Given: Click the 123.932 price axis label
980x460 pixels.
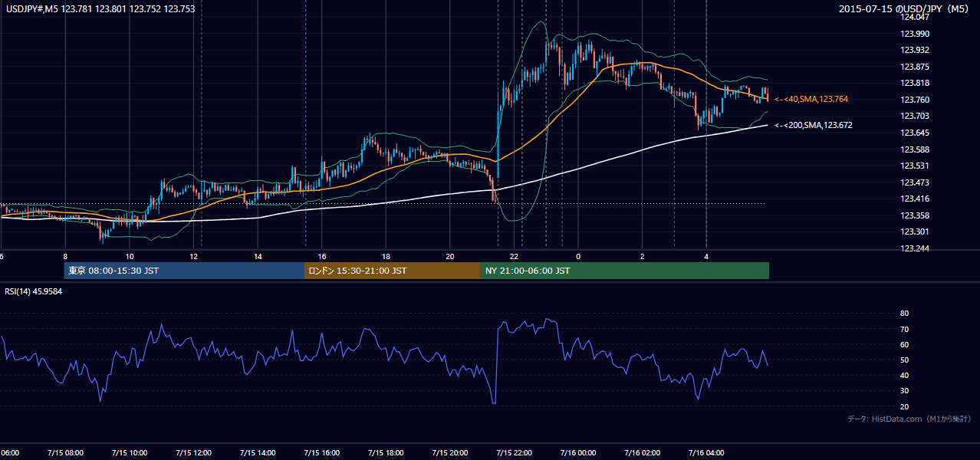Looking at the screenshot, I should point(914,50).
